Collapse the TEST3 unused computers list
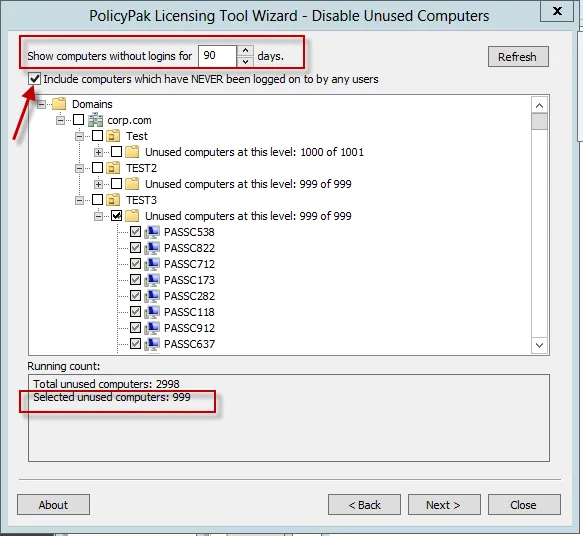583x536 pixels. click(98, 216)
